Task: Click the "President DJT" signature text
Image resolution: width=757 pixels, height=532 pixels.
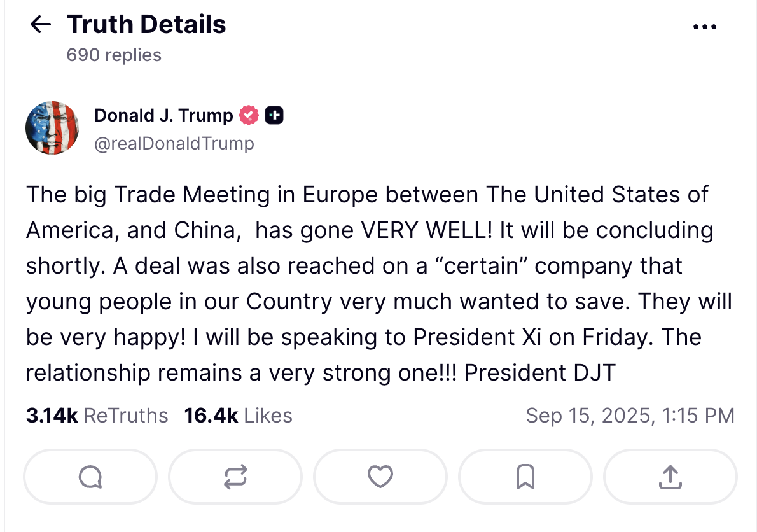Action: click(540, 372)
